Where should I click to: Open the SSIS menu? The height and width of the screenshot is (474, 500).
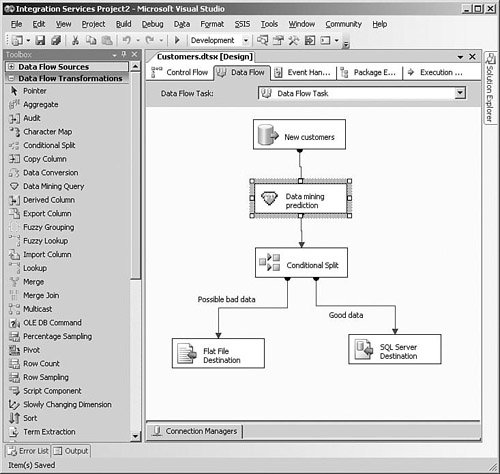pos(242,24)
